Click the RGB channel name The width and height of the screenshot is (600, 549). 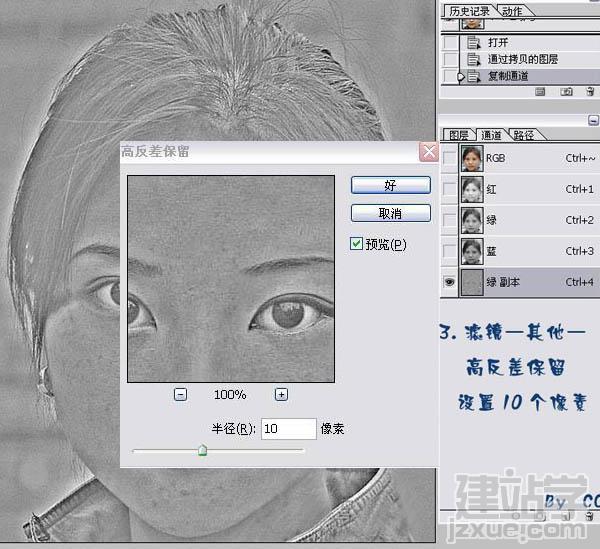tap(496, 158)
